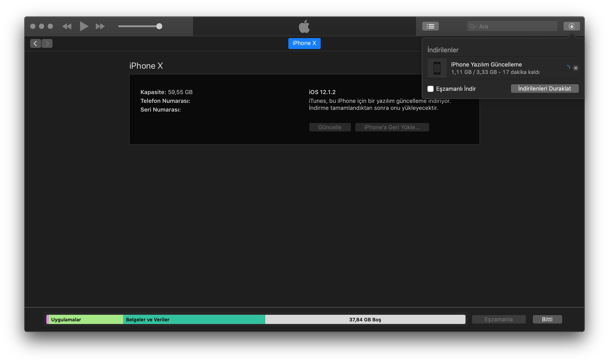This screenshot has width=609, height=364.
Task: Toggle the download pause via İndirilenleri Duraklat
Action: pos(544,89)
